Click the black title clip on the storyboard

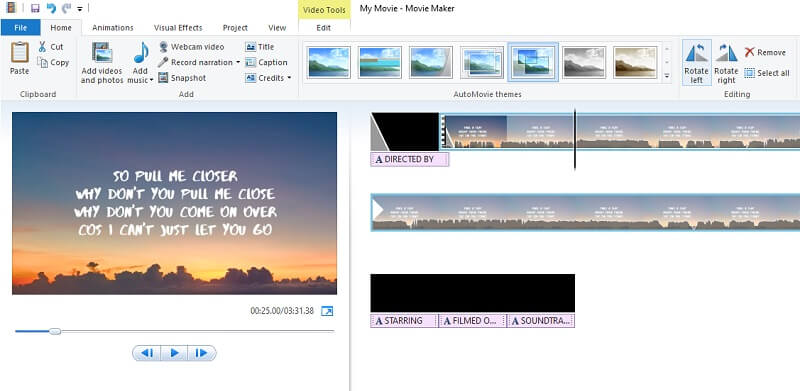click(405, 132)
